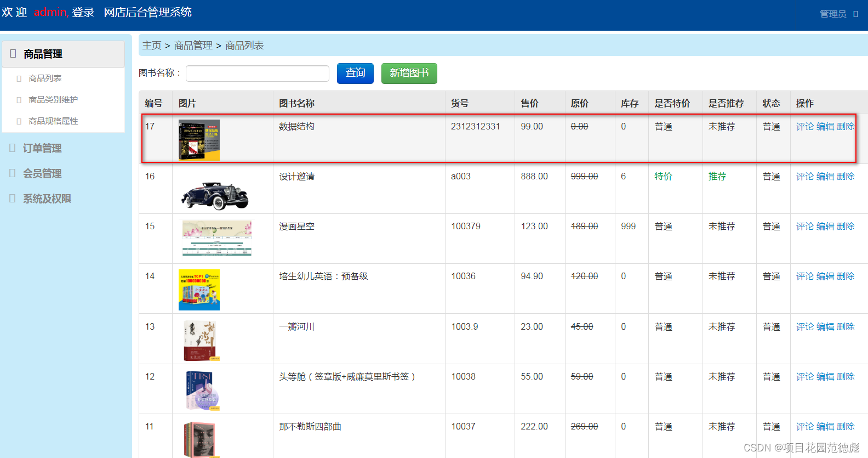Click 评论 for the 一瓣河川 row

pyautogui.click(x=805, y=327)
